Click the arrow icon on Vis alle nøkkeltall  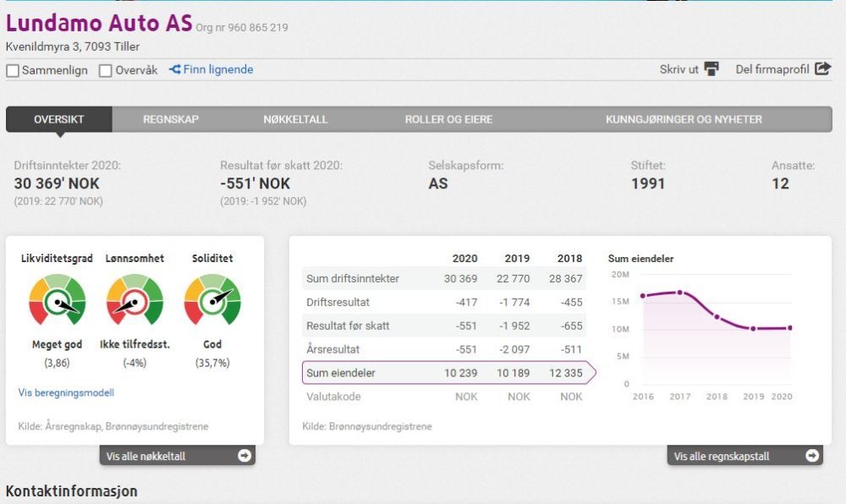point(244,456)
